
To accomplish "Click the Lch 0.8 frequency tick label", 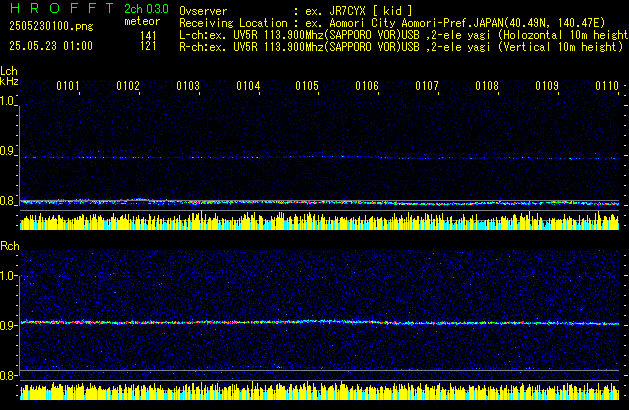I will click(x=7, y=201).
